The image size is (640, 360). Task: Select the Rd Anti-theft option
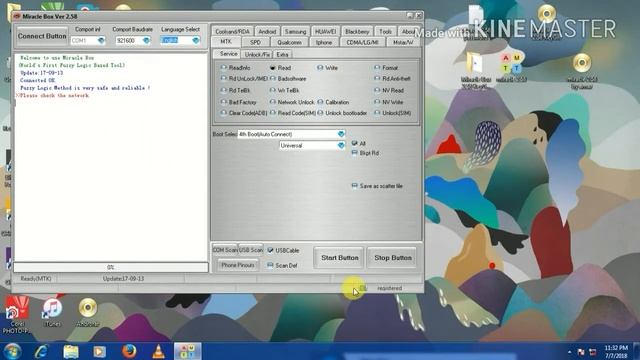tap(377, 78)
